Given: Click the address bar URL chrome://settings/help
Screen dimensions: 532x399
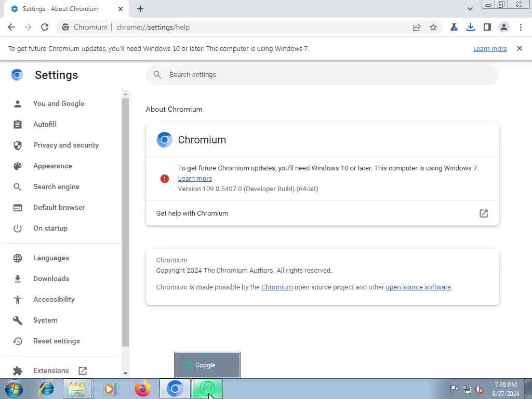Looking at the screenshot, I should (153, 27).
